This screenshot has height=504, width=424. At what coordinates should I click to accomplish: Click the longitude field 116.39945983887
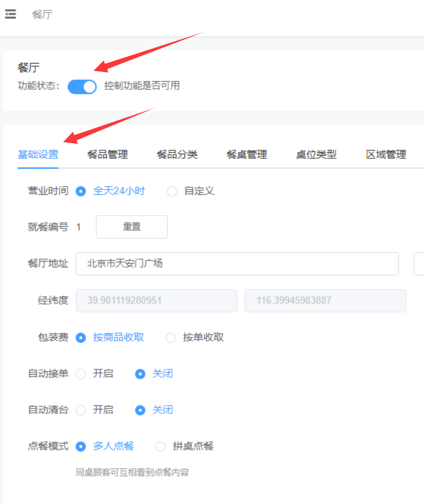click(x=325, y=300)
